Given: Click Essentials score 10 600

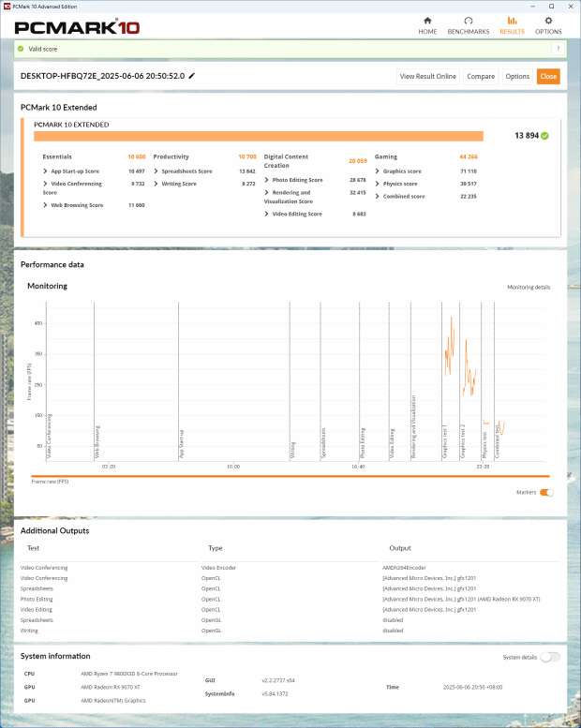Looking at the screenshot, I should tap(137, 156).
